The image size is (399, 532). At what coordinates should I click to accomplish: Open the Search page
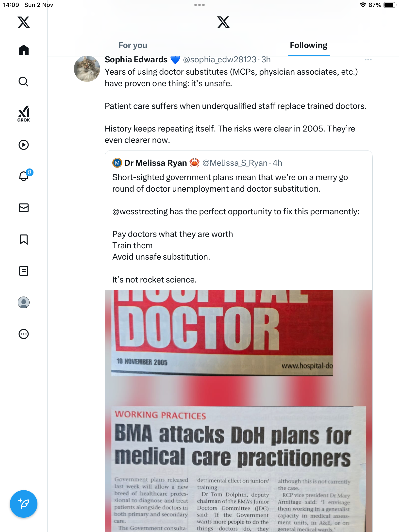pos(24,82)
